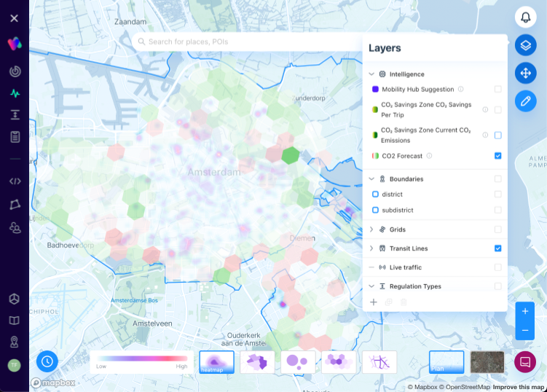
Task: Open the analytics pulse icon in sidebar
Action: point(15,93)
